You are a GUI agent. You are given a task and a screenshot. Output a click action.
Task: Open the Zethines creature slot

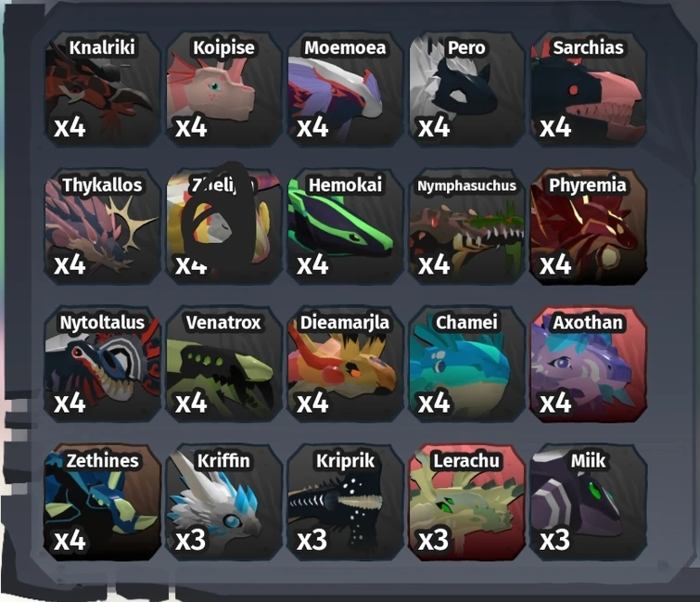tap(102, 502)
